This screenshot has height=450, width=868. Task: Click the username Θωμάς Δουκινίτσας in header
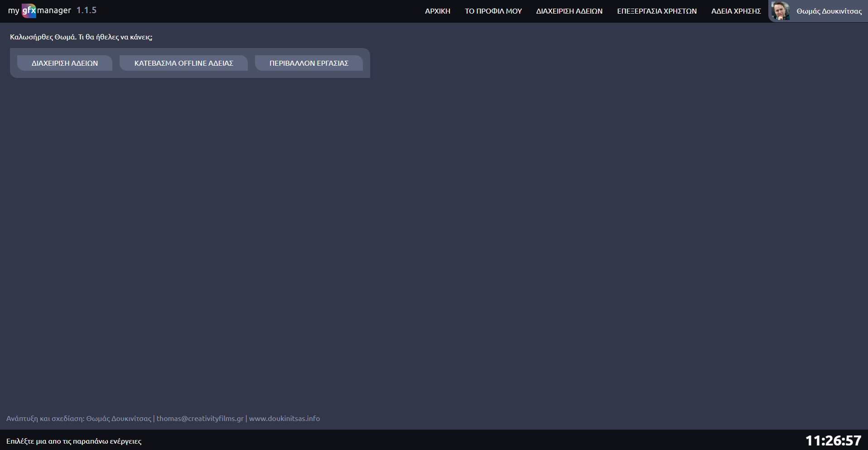829,11
